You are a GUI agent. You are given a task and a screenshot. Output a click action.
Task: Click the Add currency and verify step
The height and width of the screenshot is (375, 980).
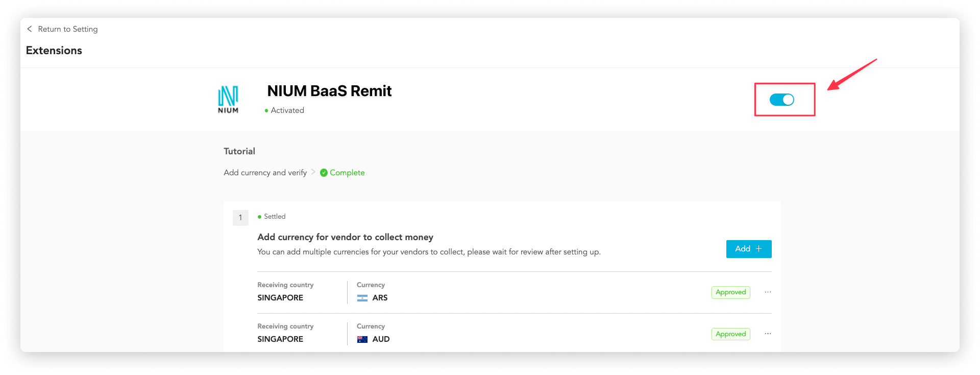[265, 173]
